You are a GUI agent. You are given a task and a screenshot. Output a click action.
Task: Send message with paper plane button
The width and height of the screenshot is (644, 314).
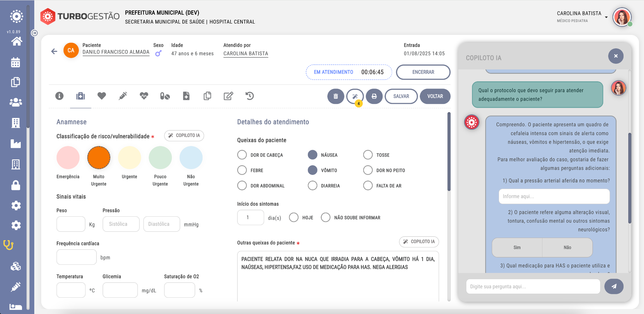(613, 286)
